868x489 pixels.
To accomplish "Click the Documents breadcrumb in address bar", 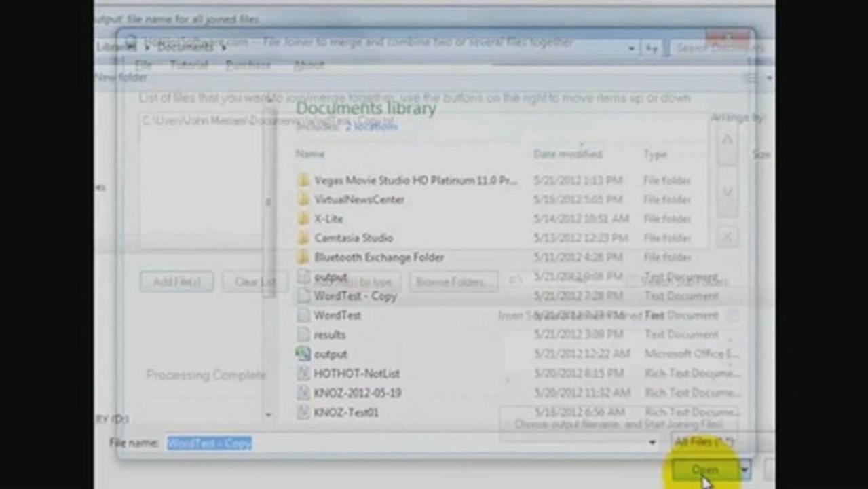I will (185, 48).
